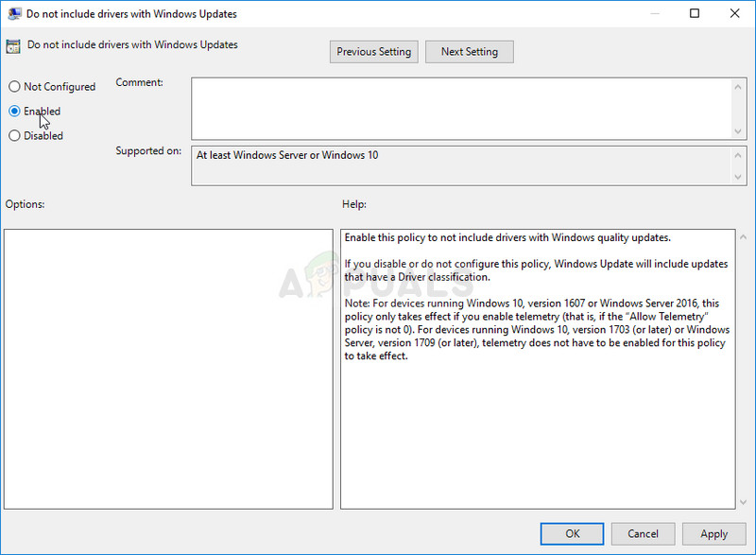Go to the Next Setting
This screenshot has height=555, width=756.
pos(469,52)
